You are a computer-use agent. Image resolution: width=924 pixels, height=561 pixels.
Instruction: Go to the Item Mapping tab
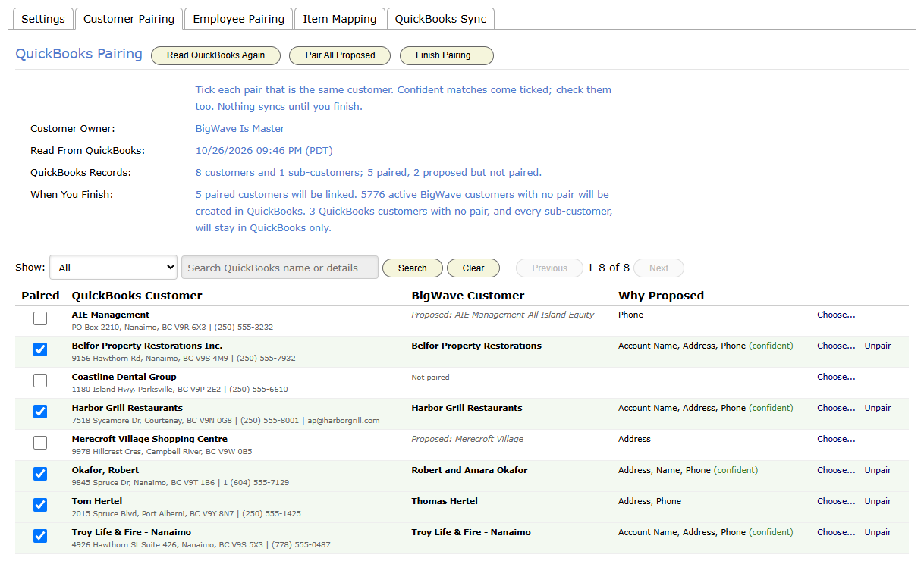point(340,19)
